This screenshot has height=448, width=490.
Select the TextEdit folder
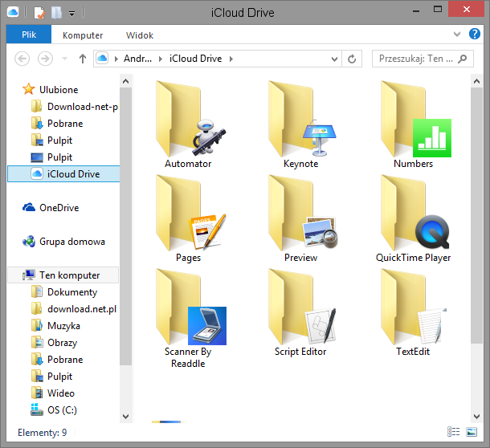413,312
